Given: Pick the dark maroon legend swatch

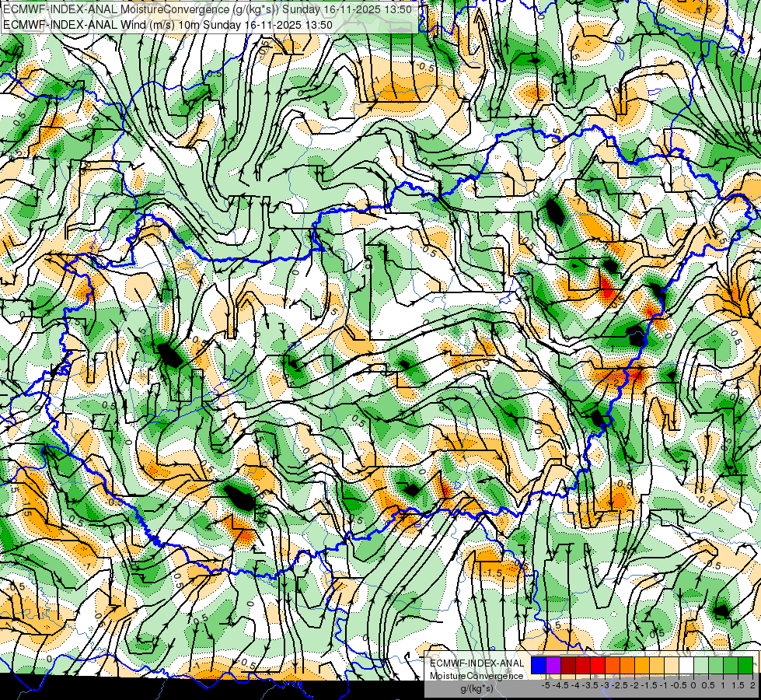Looking at the screenshot, I should (568, 665).
